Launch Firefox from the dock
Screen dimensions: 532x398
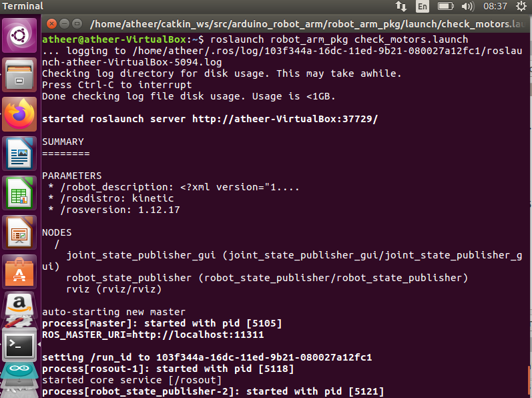(x=19, y=114)
